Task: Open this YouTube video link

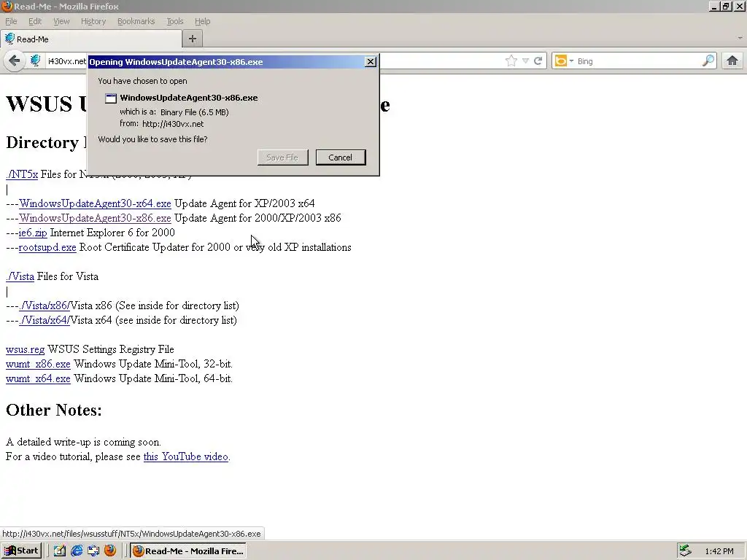Action: [x=186, y=456]
